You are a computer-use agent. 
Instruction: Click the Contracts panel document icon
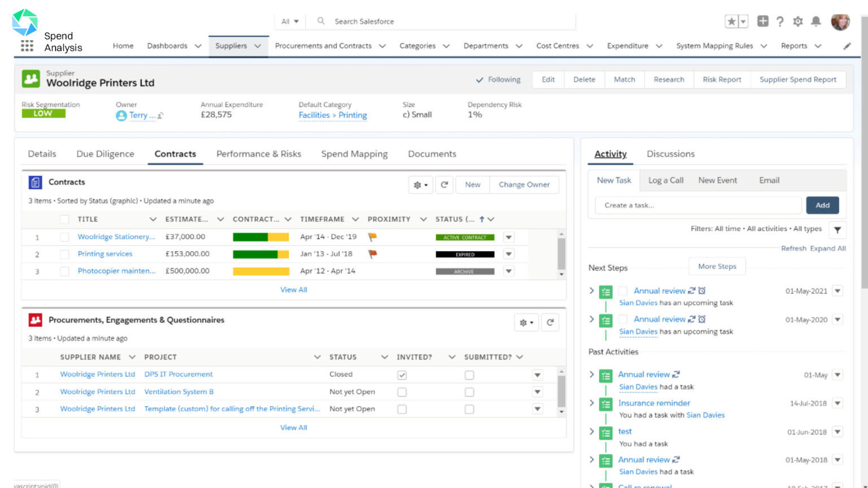click(x=34, y=182)
